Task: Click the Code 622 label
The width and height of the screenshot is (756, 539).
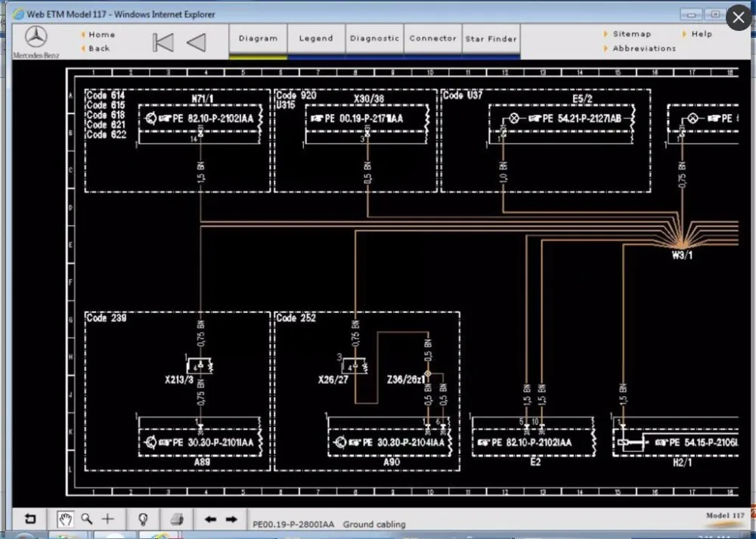Action: pos(106,135)
